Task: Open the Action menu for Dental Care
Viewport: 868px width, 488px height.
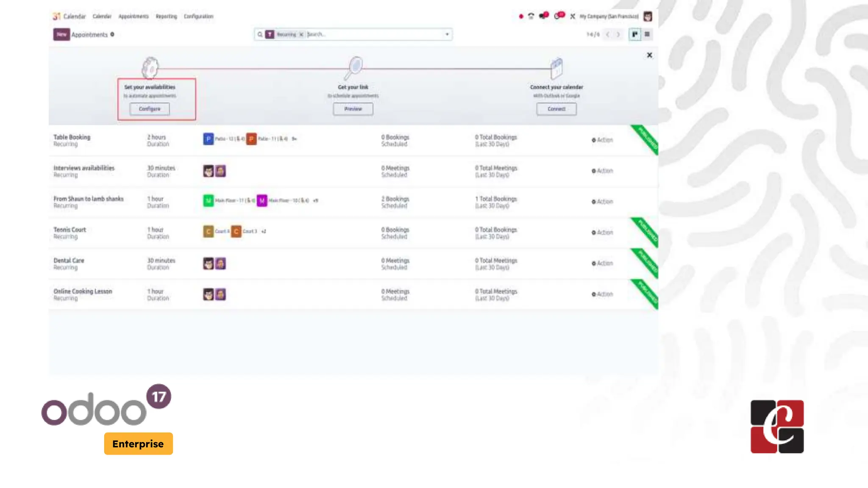Action: 602,263
